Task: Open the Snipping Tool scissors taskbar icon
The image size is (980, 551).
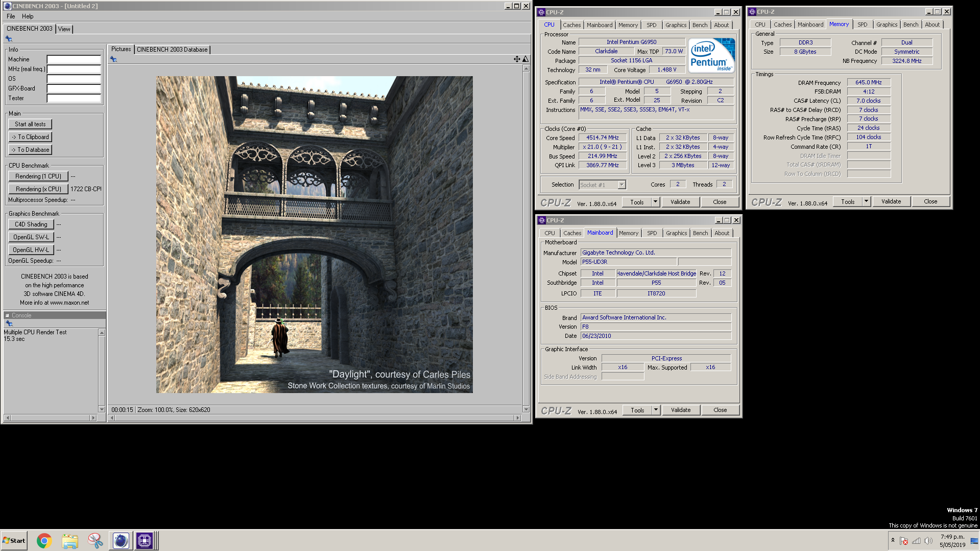Action: tap(95, 541)
